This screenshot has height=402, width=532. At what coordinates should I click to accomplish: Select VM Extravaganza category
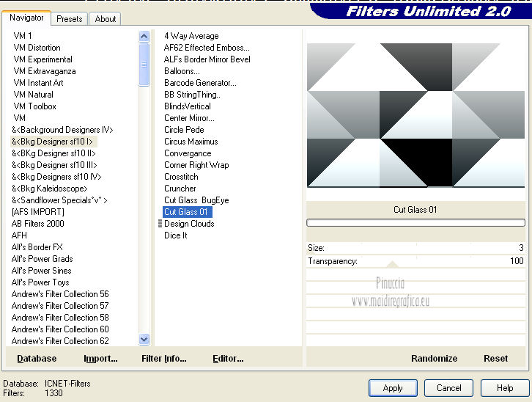[45, 71]
